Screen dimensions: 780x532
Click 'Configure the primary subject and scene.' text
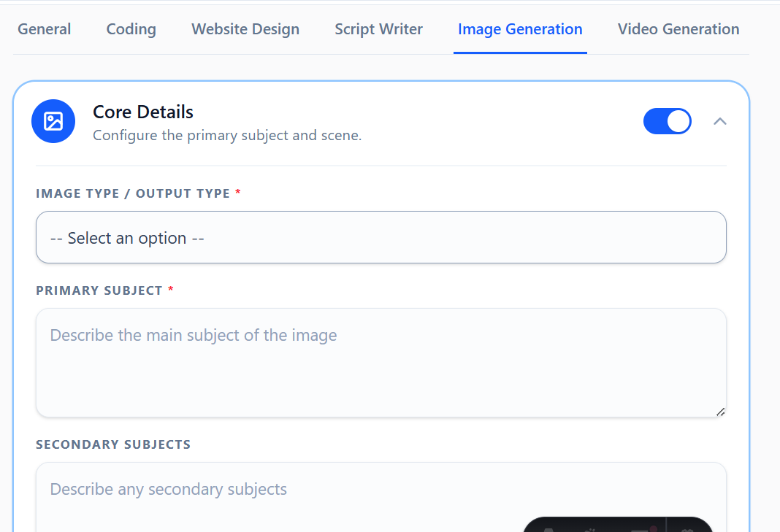227,135
